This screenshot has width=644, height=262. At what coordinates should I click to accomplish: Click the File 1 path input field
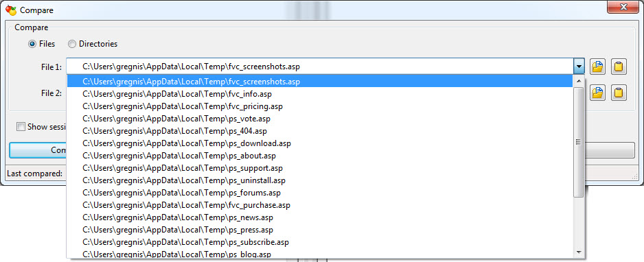pos(320,67)
